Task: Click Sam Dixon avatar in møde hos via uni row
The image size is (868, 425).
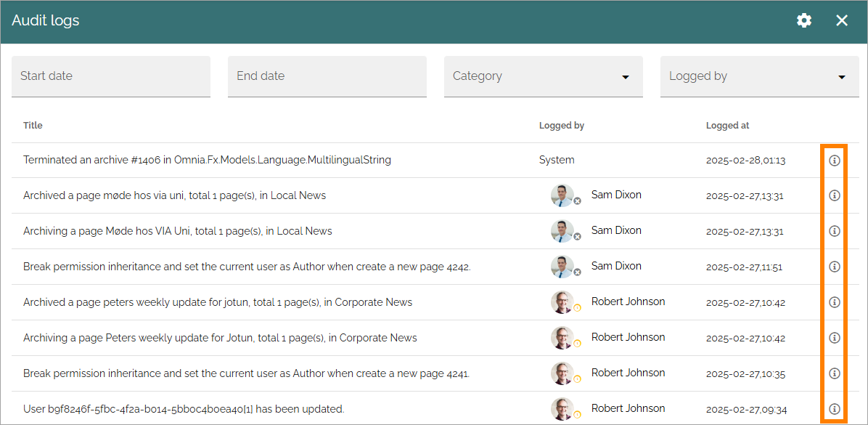Action: coord(562,195)
